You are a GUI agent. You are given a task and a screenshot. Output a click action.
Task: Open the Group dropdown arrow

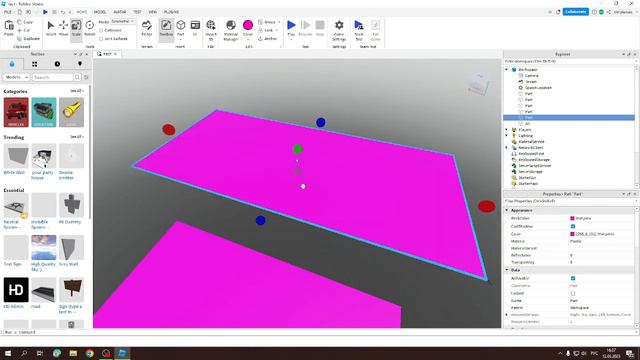(279, 22)
